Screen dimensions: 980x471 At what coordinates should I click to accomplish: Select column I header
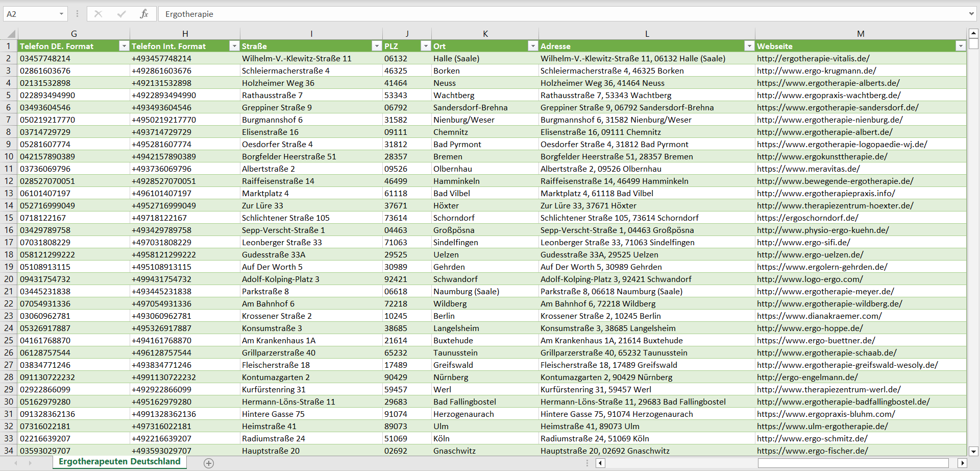pos(311,34)
